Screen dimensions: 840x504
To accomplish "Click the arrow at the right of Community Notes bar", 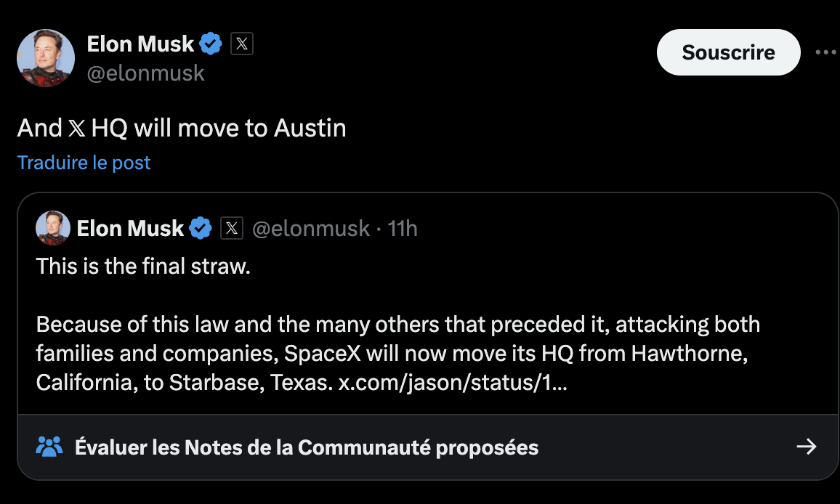I will click(x=807, y=446).
